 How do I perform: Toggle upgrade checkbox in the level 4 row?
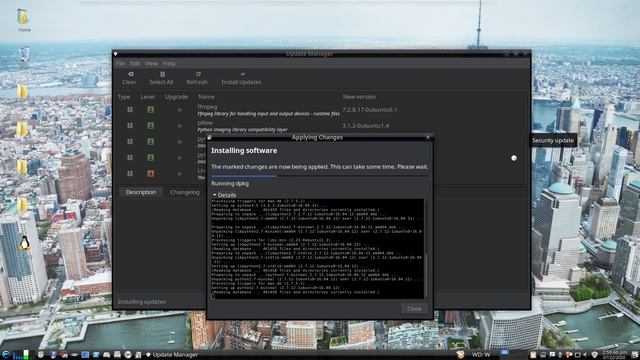[179, 173]
